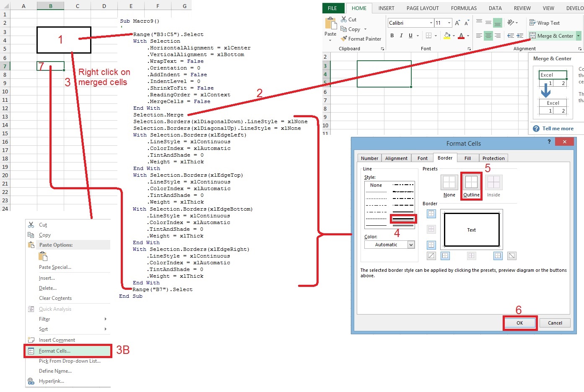
Task: Close the Format Cells dialog
Action: [564, 142]
